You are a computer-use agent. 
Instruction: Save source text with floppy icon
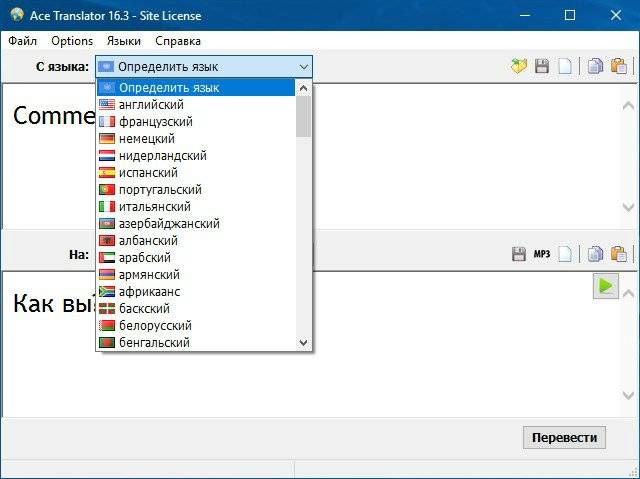(542, 66)
